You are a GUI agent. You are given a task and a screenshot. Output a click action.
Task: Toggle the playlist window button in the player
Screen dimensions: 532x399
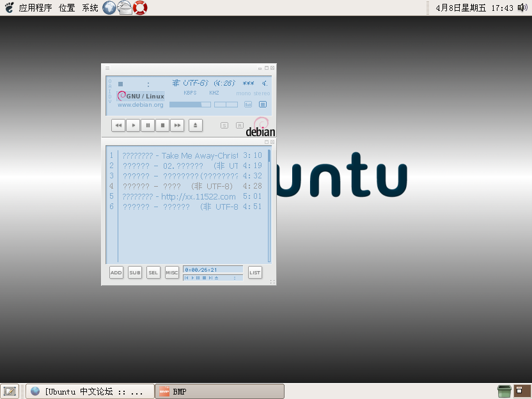263,104
